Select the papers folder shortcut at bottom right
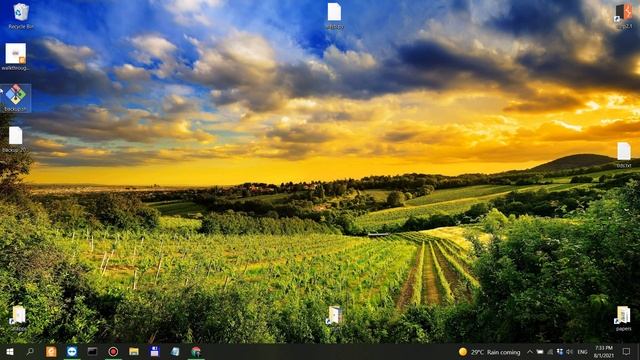This screenshot has width=640, height=360. coord(623,318)
